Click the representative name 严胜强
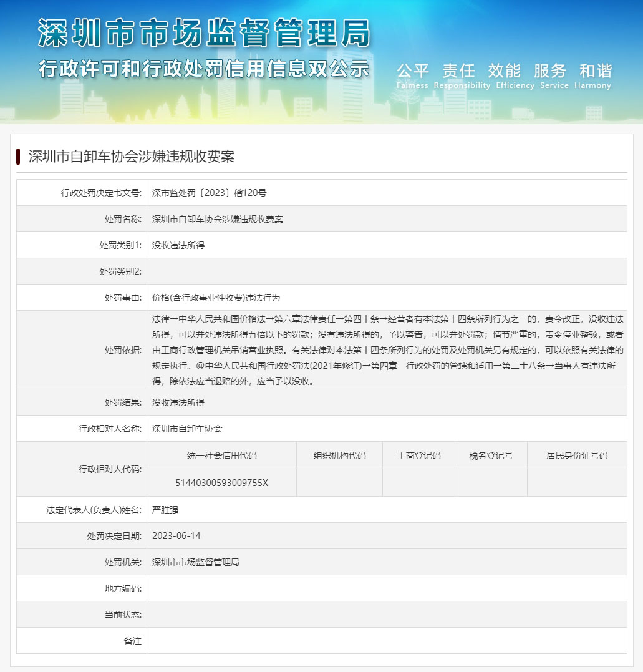The width and height of the screenshot is (643, 672). coord(165,510)
